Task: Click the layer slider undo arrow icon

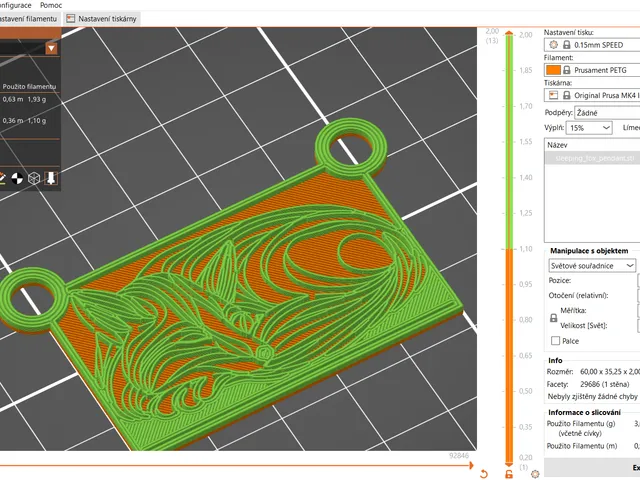Action: (484, 474)
